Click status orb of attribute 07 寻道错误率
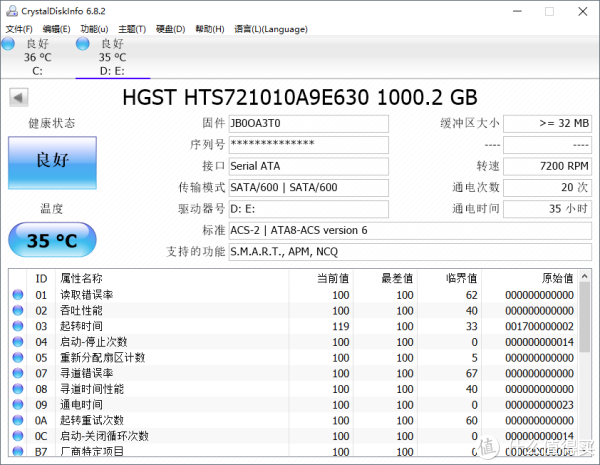The width and height of the screenshot is (600, 465). click(18, 373)
